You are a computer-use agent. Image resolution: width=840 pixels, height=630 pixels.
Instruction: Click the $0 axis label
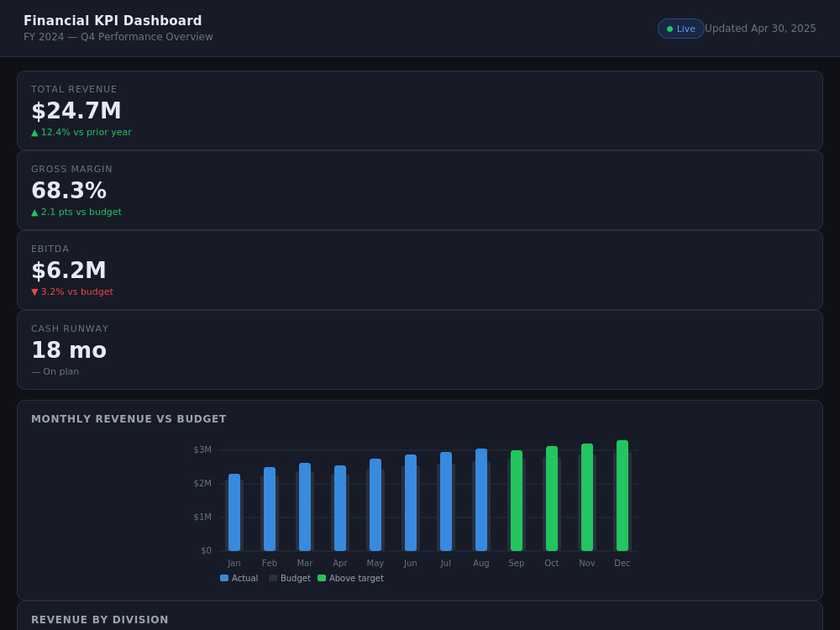pos(207,551)
